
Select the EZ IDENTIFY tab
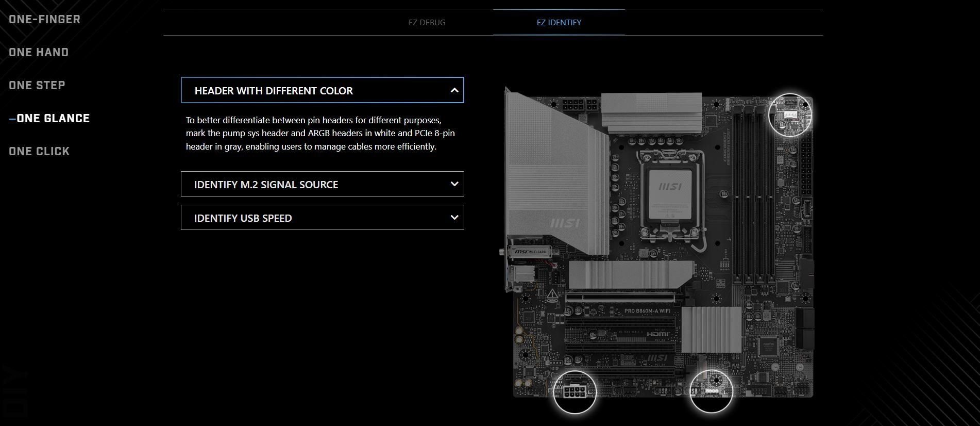point(559,23)
